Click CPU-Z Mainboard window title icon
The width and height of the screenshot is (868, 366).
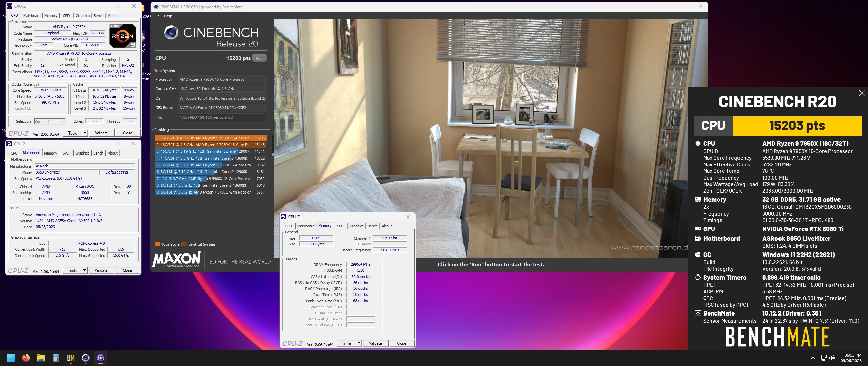(9, 144)
